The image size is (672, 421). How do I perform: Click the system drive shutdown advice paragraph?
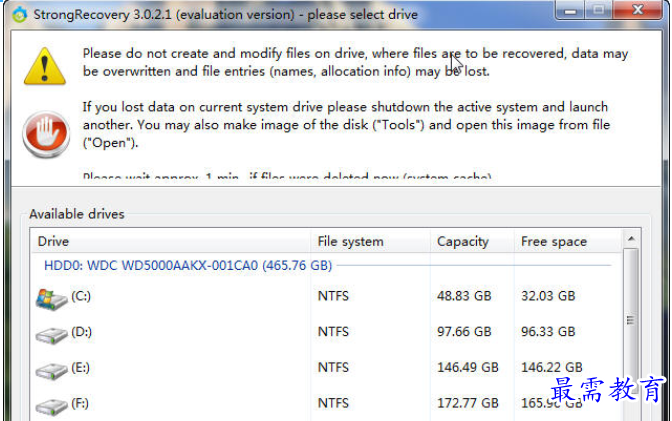[346, 125]
